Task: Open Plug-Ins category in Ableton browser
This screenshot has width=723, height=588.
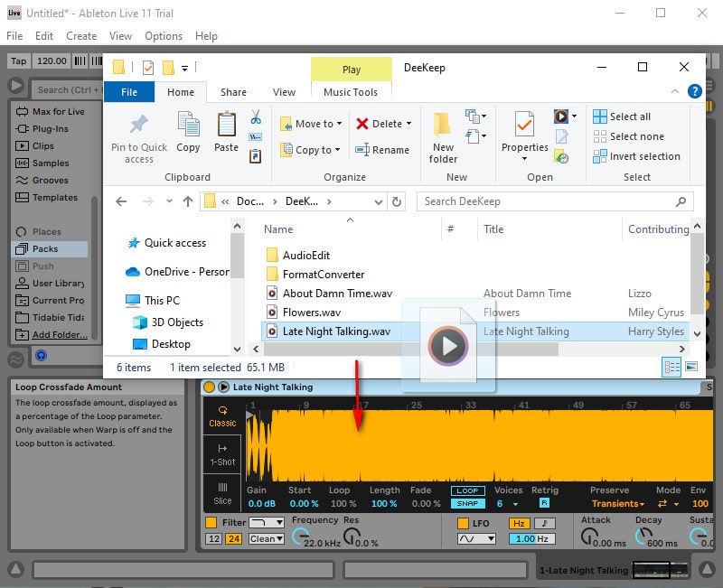Action: tap(42, 128)
